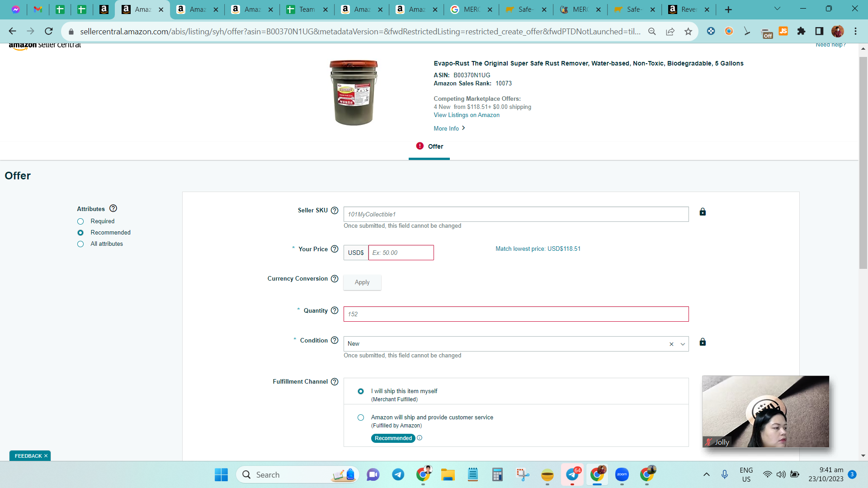This screenshot has height=488, width=868.
Task: Click the Need help? link
Action: tap(830, 45)
